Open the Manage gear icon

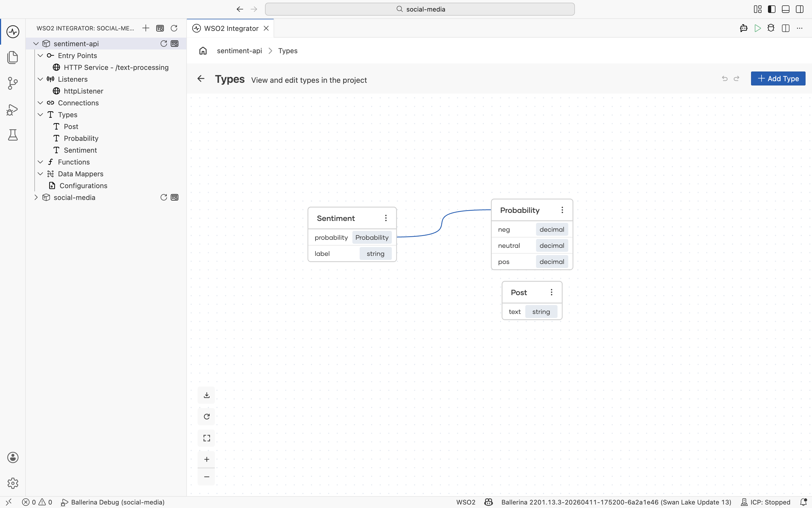click(x=13, y=483)
